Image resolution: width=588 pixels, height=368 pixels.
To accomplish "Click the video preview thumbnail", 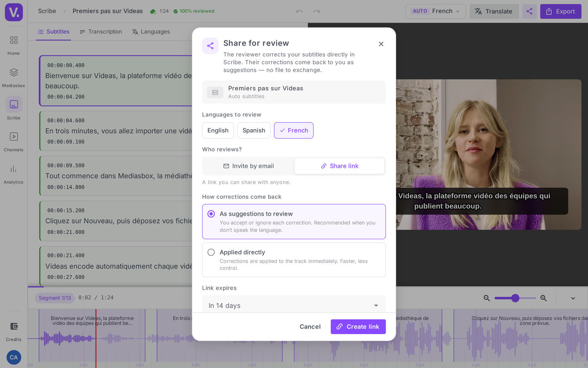I will [x=488, y=155].
